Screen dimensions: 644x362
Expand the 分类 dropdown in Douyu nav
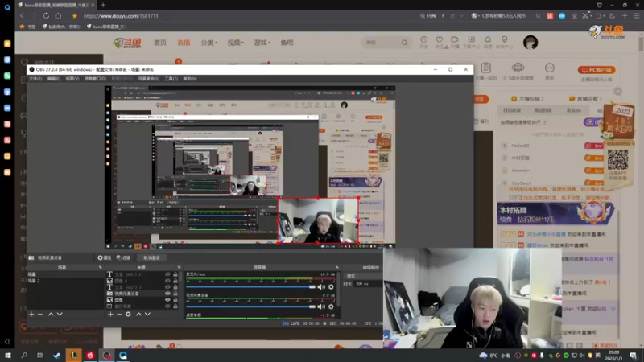coord(209,43)
